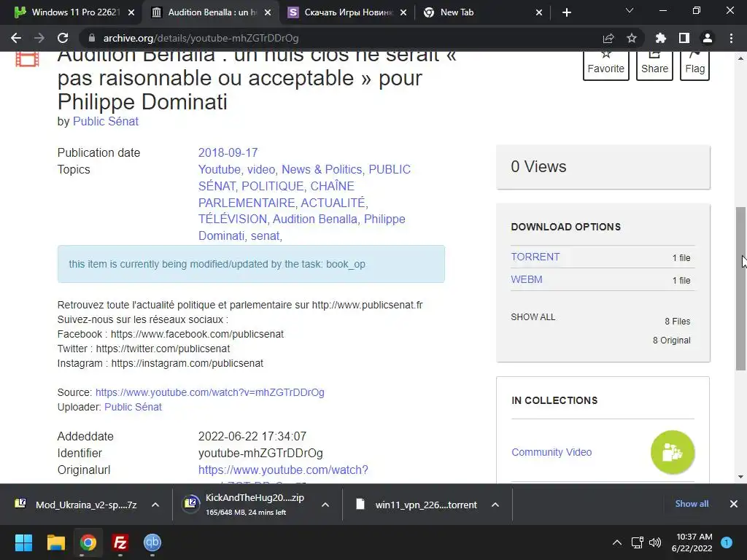Open the notification center badge
Image resolution: width=747 pixels, height=560 pixels.
tap(727, 542)
